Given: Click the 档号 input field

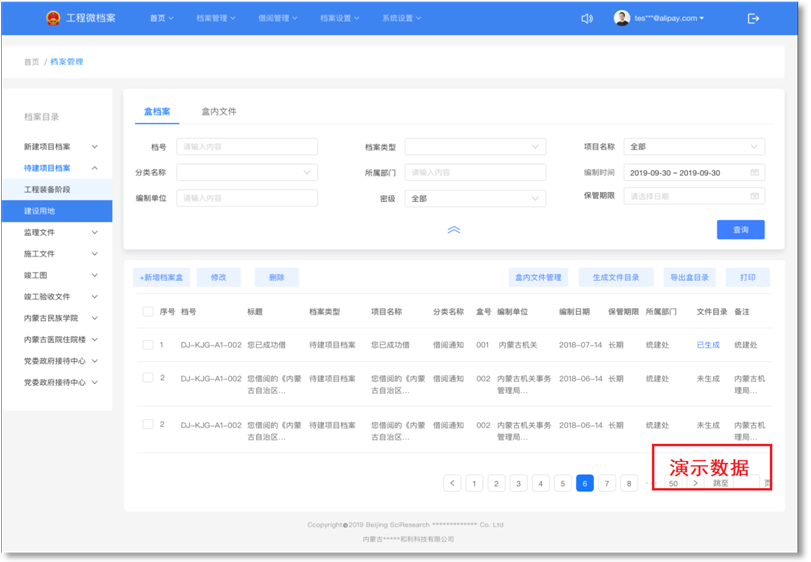Looking at the screenshot, I should pos(247,147).
